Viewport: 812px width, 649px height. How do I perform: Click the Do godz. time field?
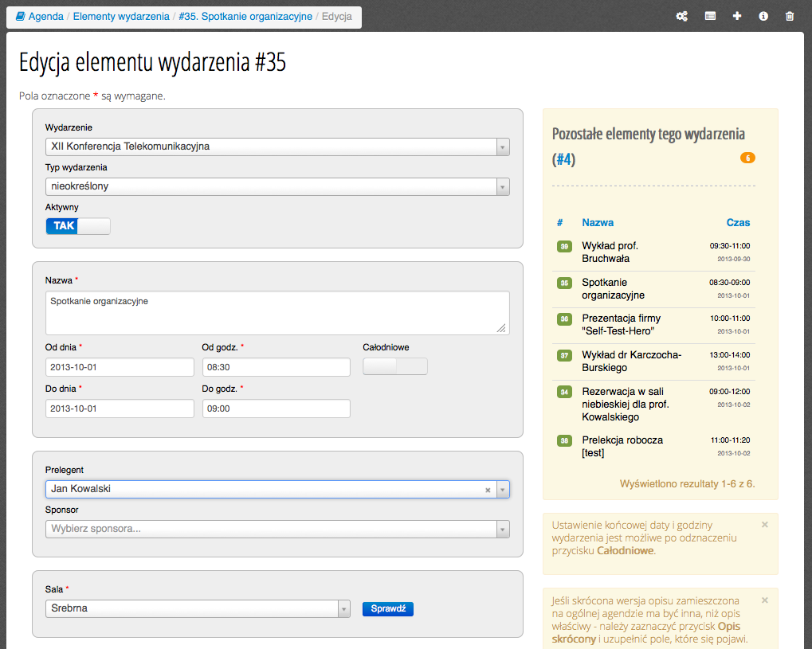pyautogui.click(x=277, y=409)
